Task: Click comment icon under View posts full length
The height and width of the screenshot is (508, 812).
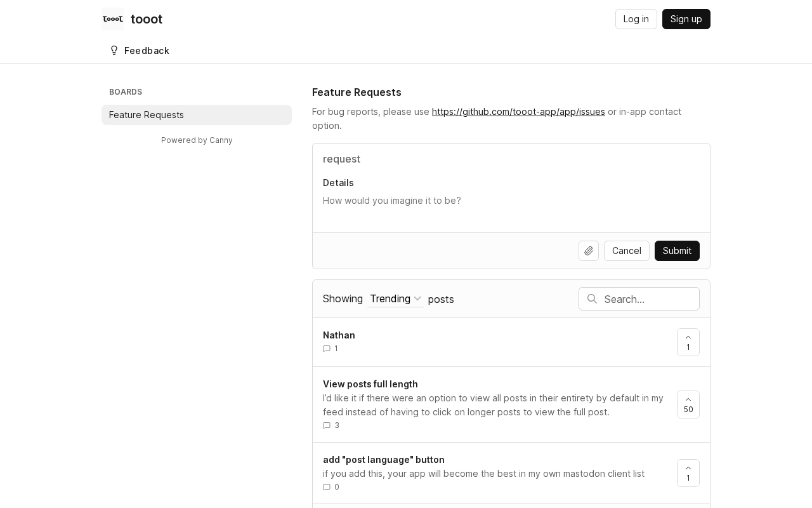Action: click(327, 425)
